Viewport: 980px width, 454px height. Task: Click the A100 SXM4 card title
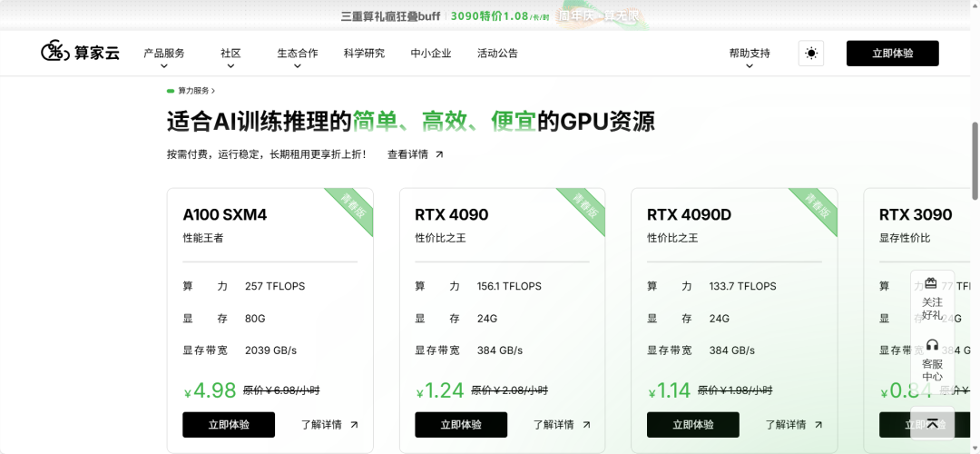225,214
